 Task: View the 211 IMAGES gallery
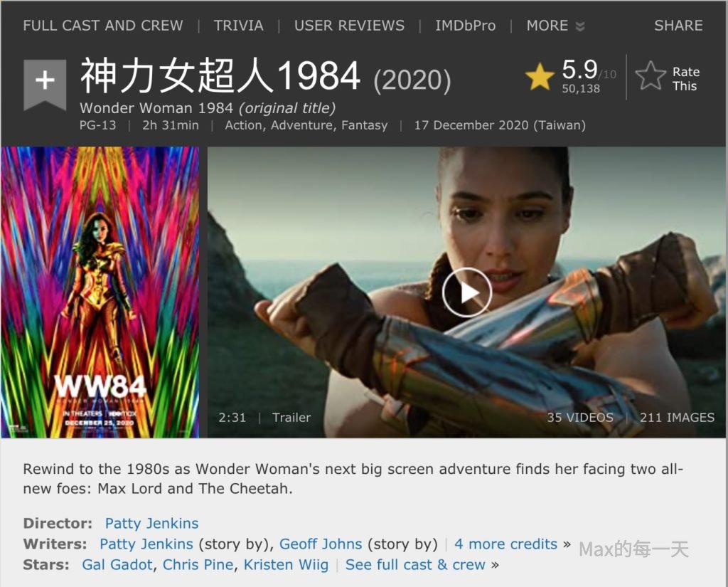pyautogui.click(x=677, y=418)
